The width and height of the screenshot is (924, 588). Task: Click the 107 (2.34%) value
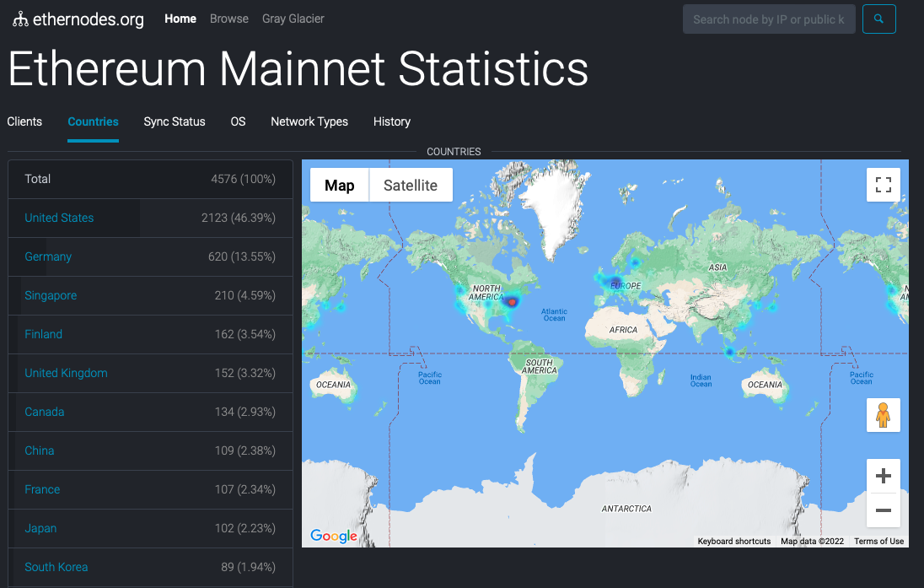click(245, 489)
